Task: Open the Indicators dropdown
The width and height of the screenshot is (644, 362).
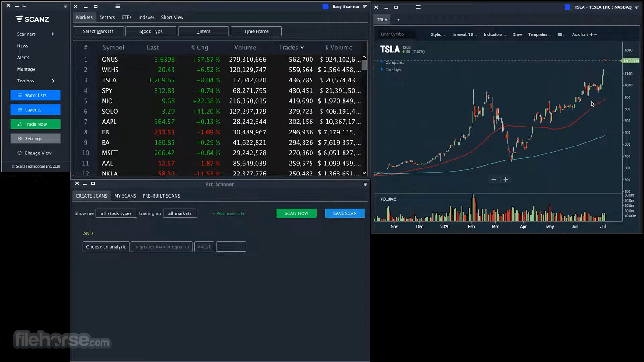Action: click(x=495, y=34)
